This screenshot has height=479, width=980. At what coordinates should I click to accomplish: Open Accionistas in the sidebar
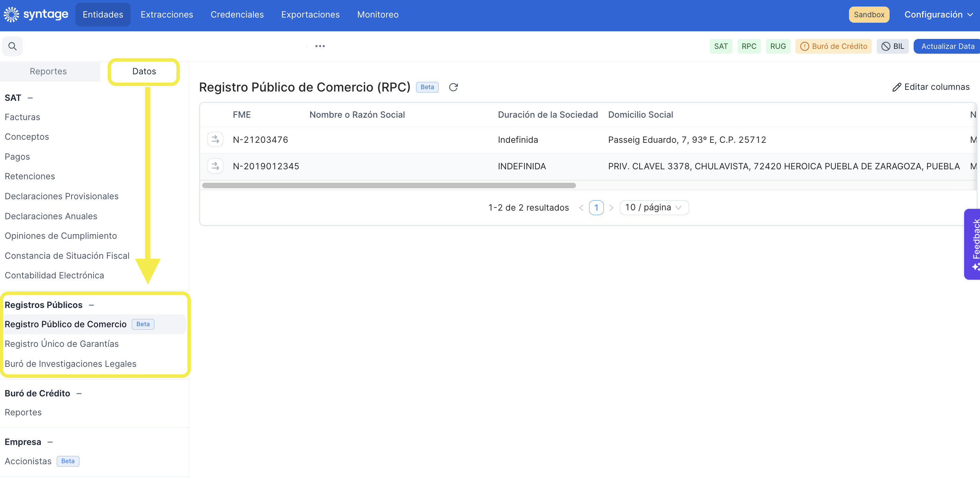tap(28, 461)
